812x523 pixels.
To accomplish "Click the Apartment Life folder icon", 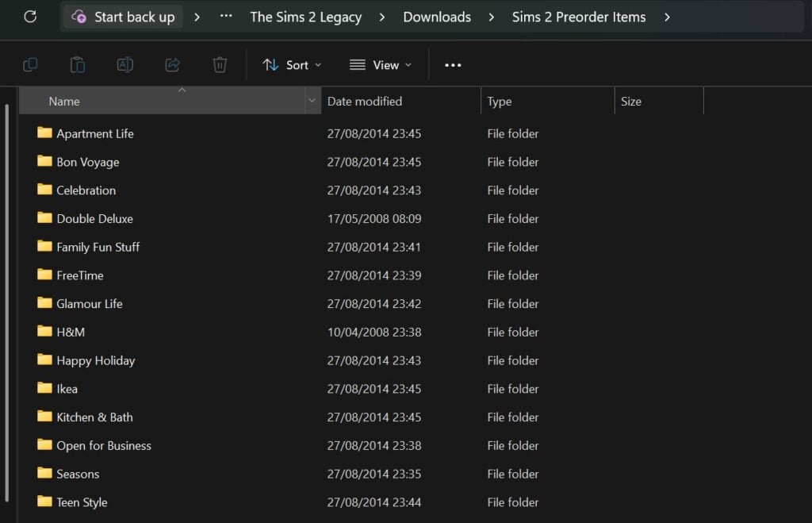I will 44,133.
